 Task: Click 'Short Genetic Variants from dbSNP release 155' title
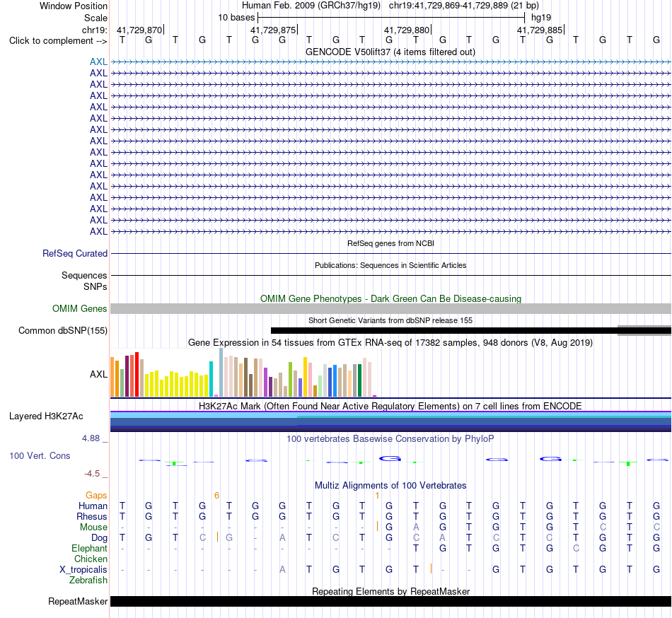click(390, 320)
